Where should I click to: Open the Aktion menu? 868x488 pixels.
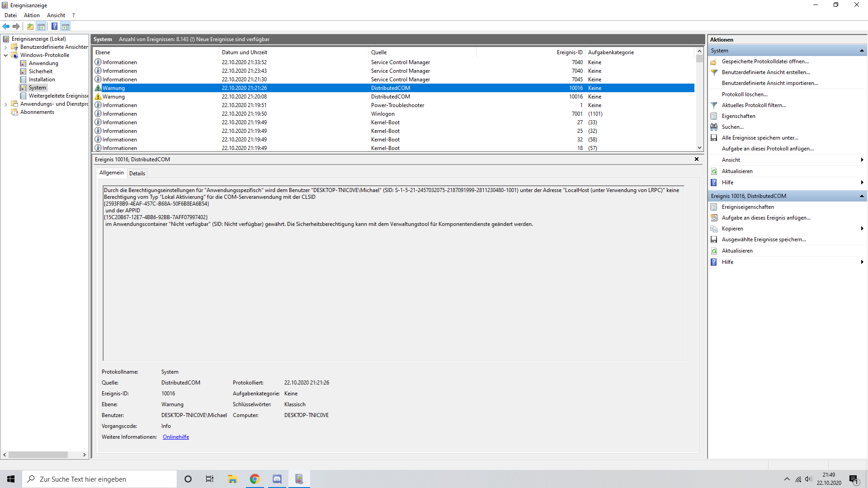[x=32, y=15]
